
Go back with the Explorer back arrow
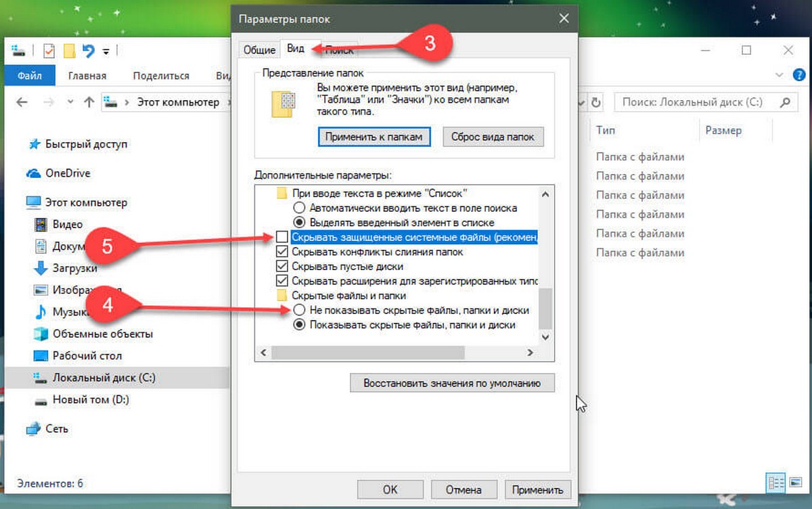click(x=22, y=102)
